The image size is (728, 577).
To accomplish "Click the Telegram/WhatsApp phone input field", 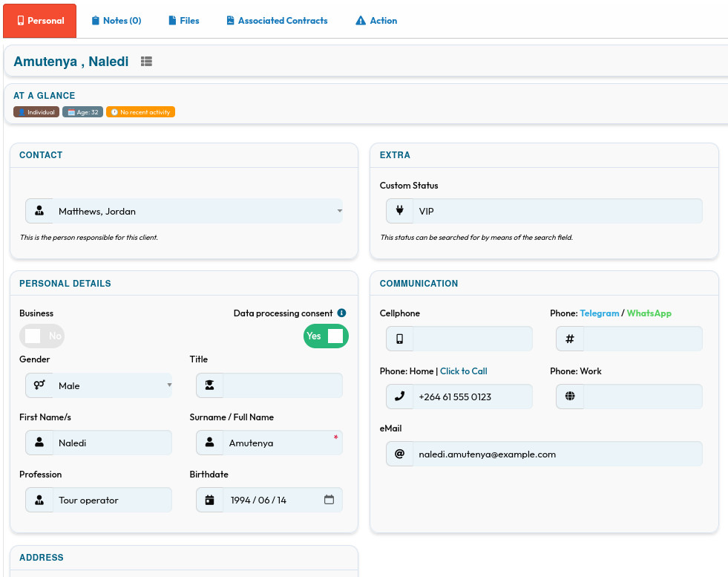I will tap(643, 339).
